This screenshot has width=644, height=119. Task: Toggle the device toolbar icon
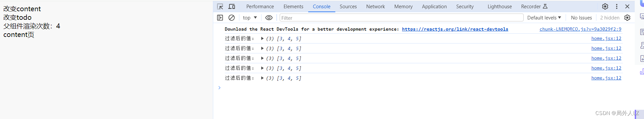click(232, 7)
